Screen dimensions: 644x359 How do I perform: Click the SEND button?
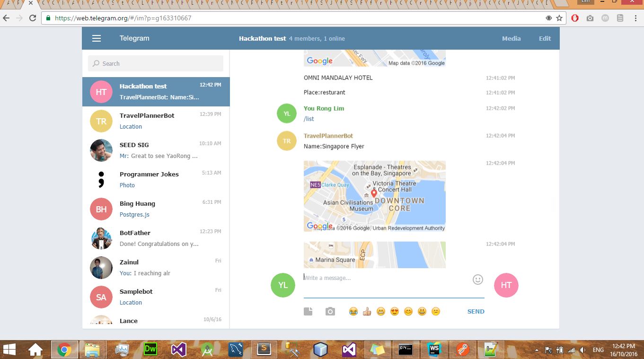pyautogui.click(x=476, y=311)
